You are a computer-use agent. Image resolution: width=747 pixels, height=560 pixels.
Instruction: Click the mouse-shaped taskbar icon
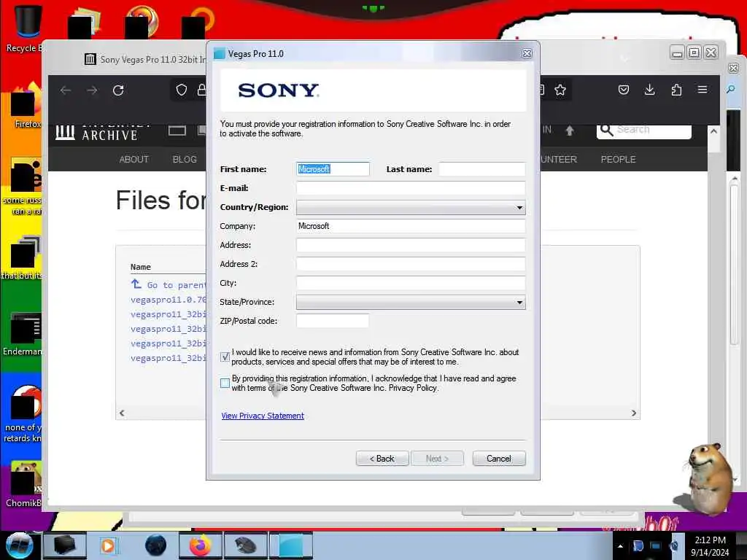coord(245,545)
